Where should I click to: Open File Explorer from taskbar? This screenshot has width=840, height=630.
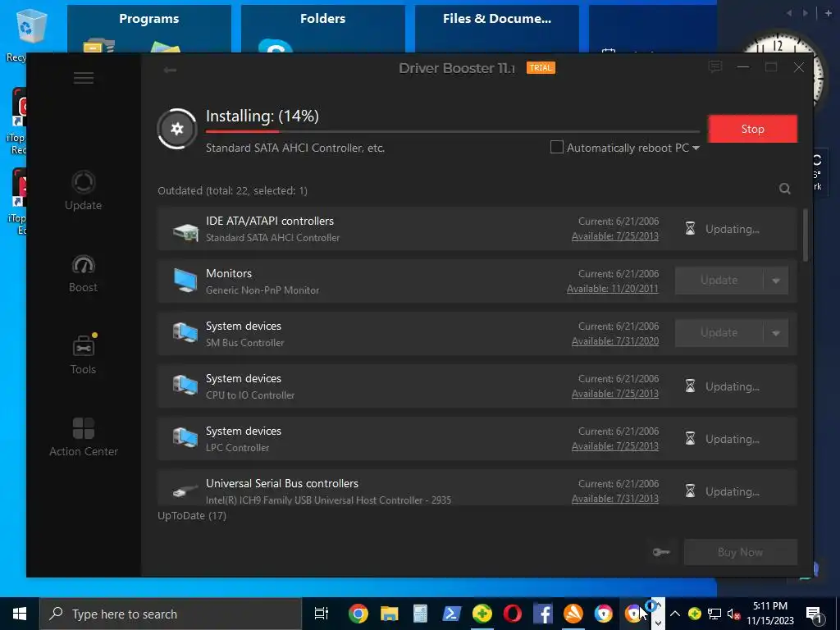(x=390, y=614)
